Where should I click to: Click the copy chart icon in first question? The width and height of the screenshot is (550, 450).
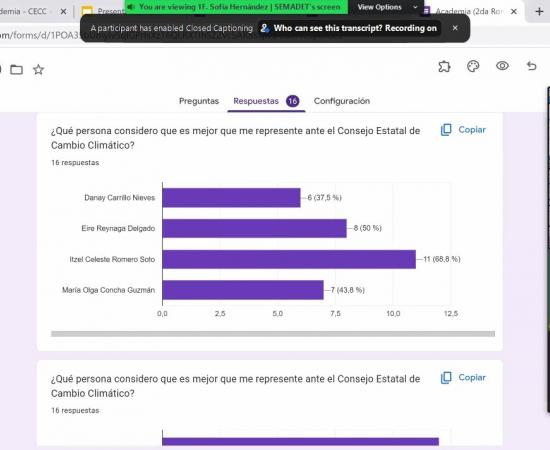446,130
